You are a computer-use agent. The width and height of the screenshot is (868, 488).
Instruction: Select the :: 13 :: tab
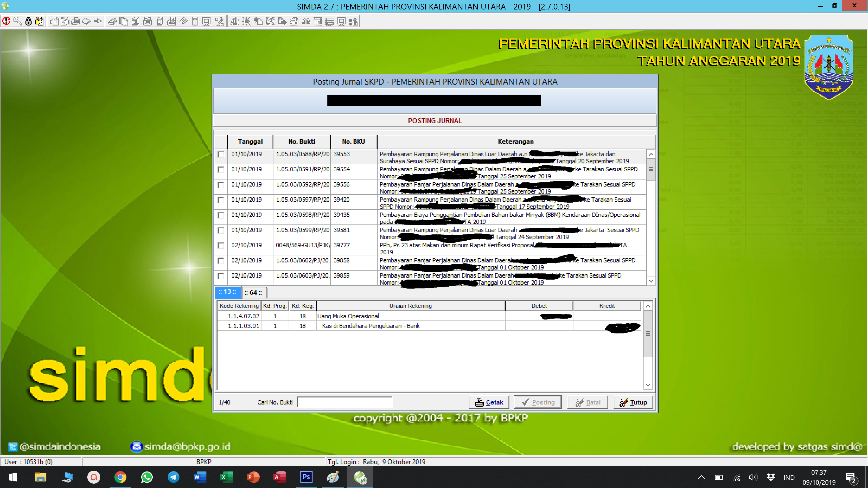228,292
